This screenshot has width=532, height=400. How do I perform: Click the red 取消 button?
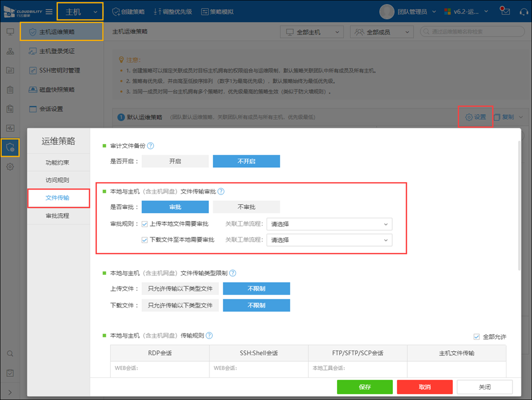(424, 387)
